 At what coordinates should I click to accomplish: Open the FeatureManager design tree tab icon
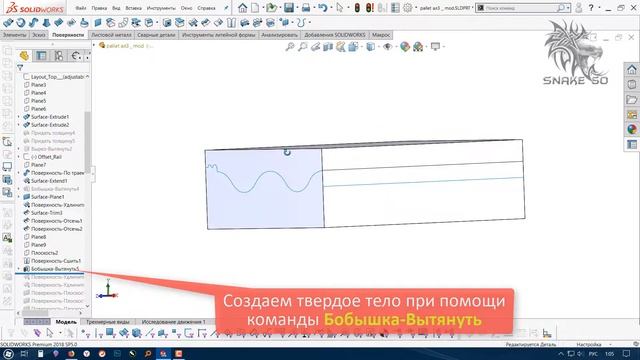coord(24,56)
